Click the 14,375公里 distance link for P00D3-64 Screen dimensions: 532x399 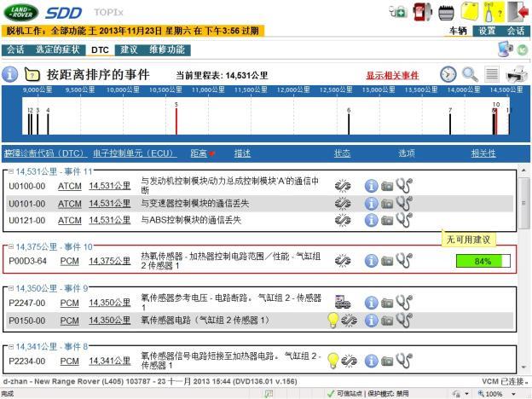coord(110,261)
